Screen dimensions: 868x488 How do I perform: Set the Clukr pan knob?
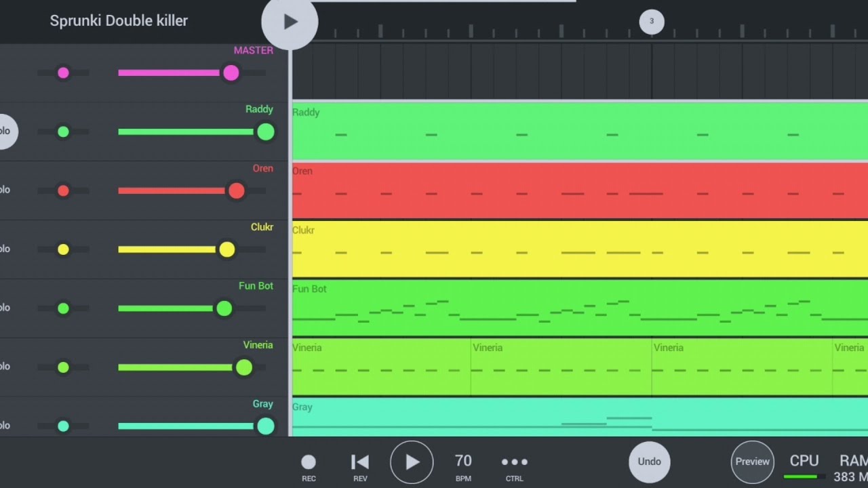click(63, 249)
